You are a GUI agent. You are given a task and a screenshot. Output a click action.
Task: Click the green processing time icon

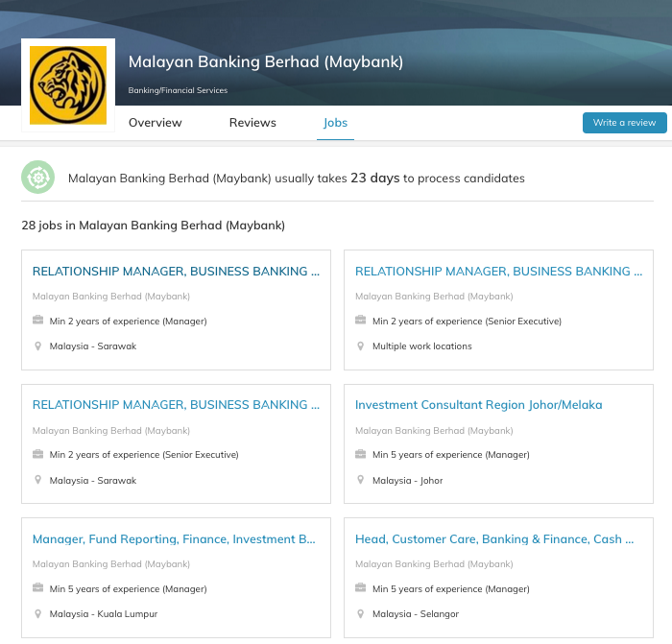pyautogui.click(x=38, y=177)
